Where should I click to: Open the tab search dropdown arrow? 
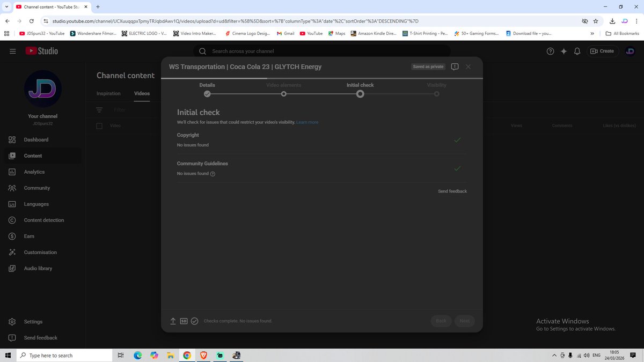coord(5,6)
